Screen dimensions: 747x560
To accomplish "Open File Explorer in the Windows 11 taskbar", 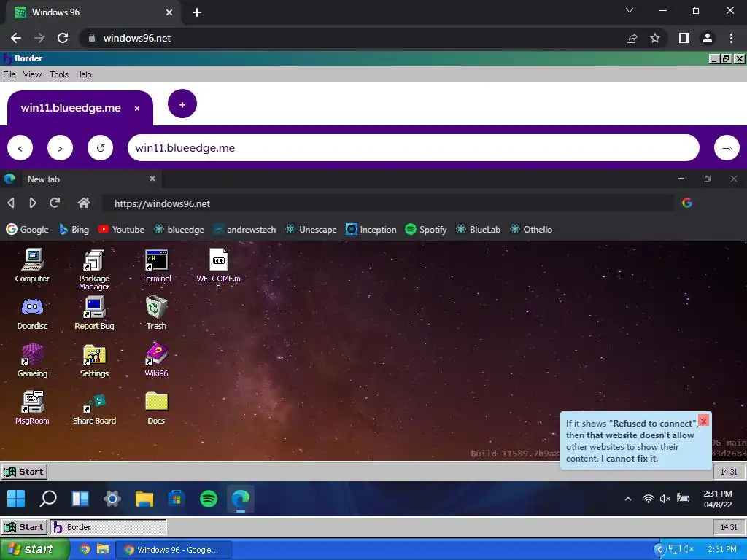I will 144,499.
